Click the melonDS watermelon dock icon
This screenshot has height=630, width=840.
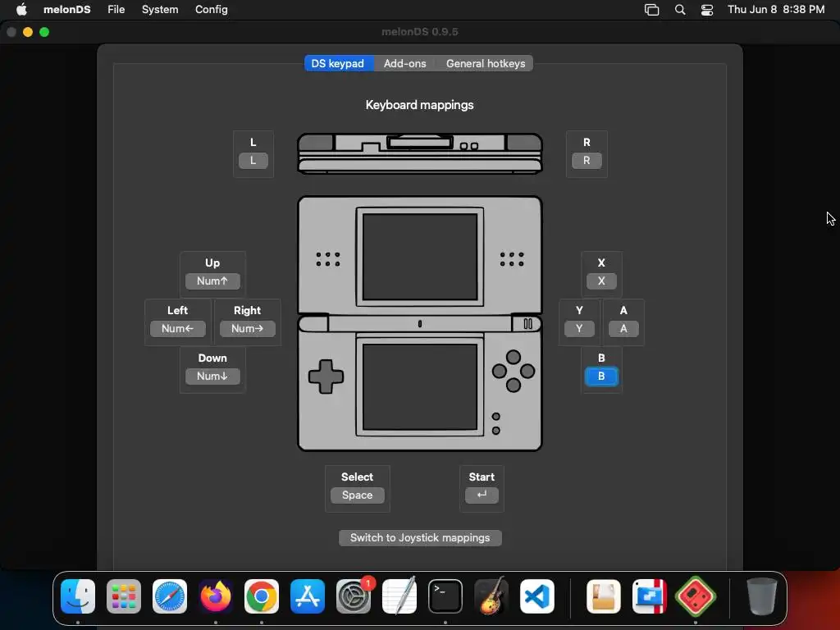click(696, 596)
